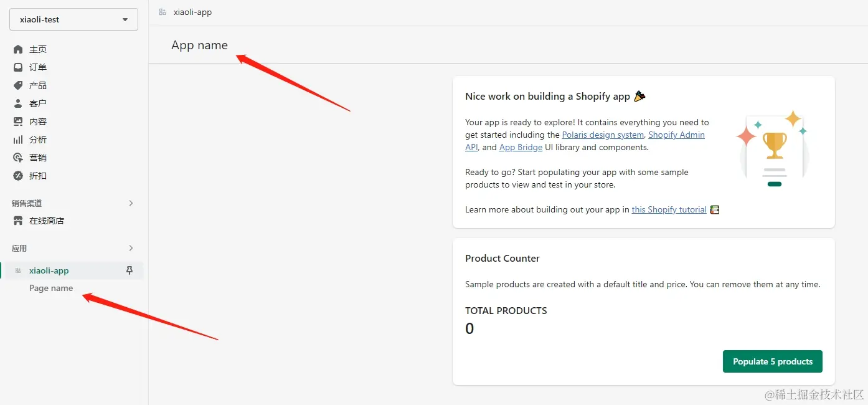Screen dimensions: 868x405
Task: Click the marketing target icon beside 营销
Action: coord(18,158)
